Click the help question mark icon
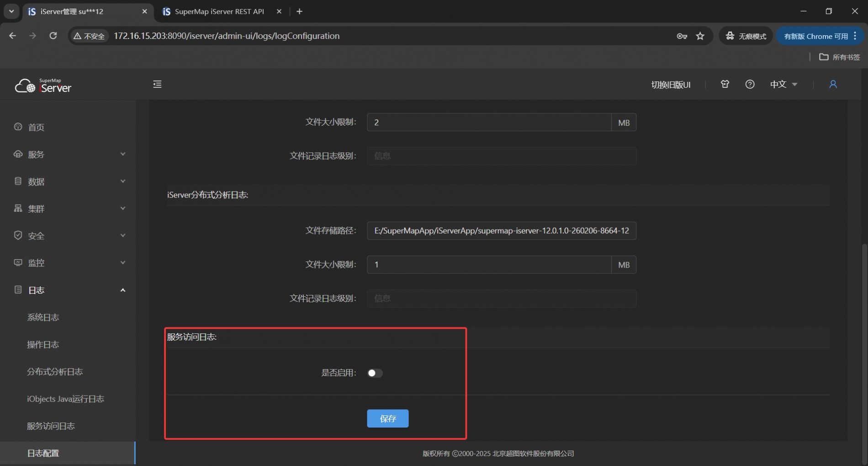This screenshot has height=466, width=868. pyautogui.click(x=750, y=84)
